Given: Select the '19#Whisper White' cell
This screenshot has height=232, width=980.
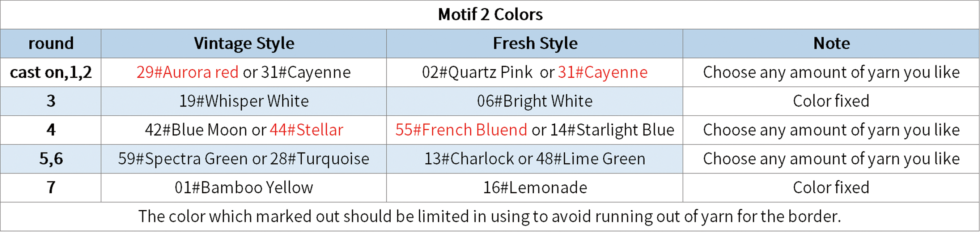Looking at the screenshot, I should 244,101.
